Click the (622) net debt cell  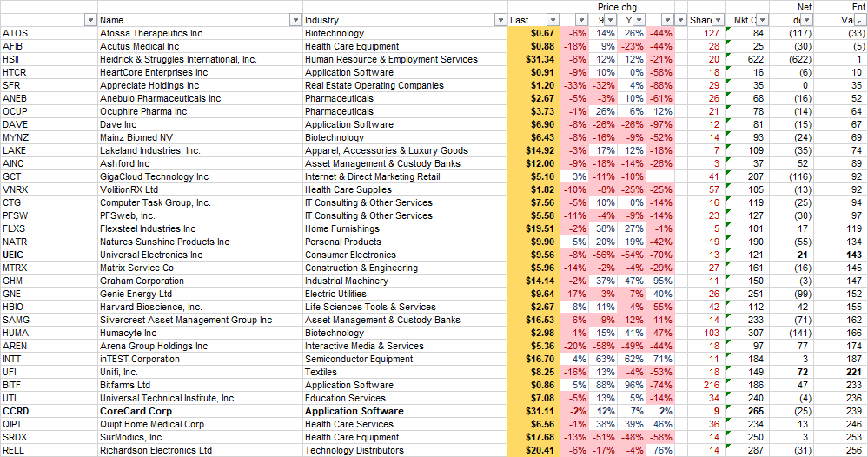[x=792, y=59]
